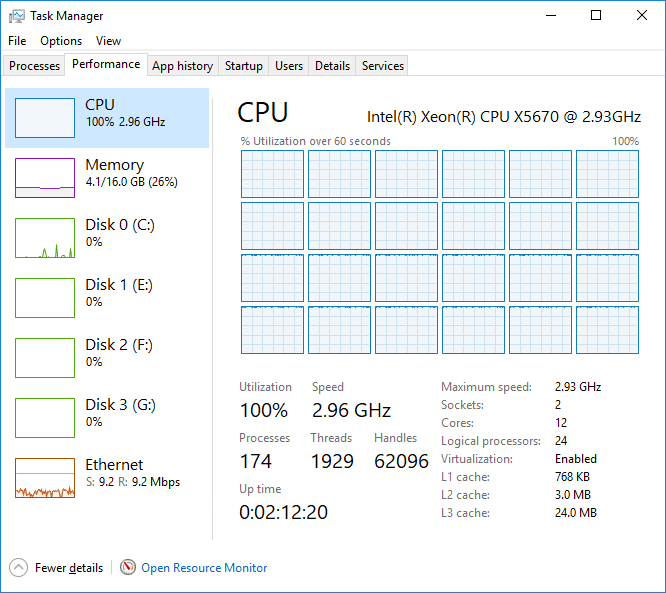Image resolution: width=666 pixels, height=593 pixels.
Task: Switch to the Services tab
Action: click(x=383, y=66)
